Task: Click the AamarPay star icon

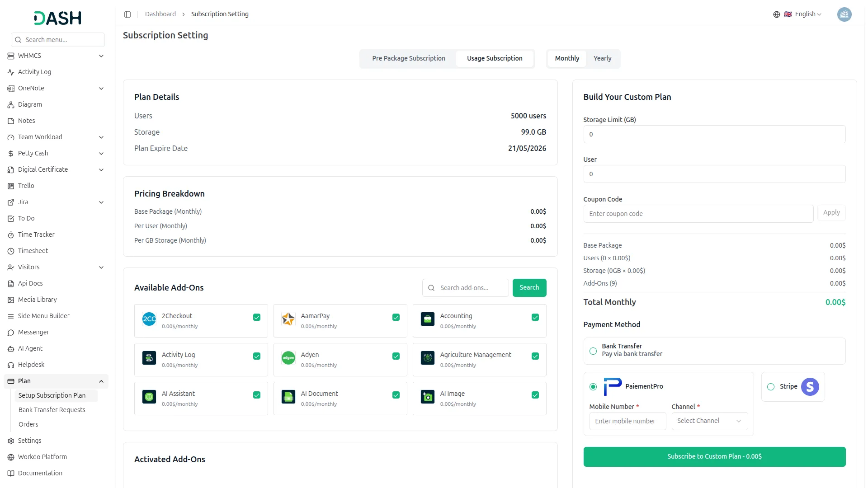Action: tap(288, 319)
